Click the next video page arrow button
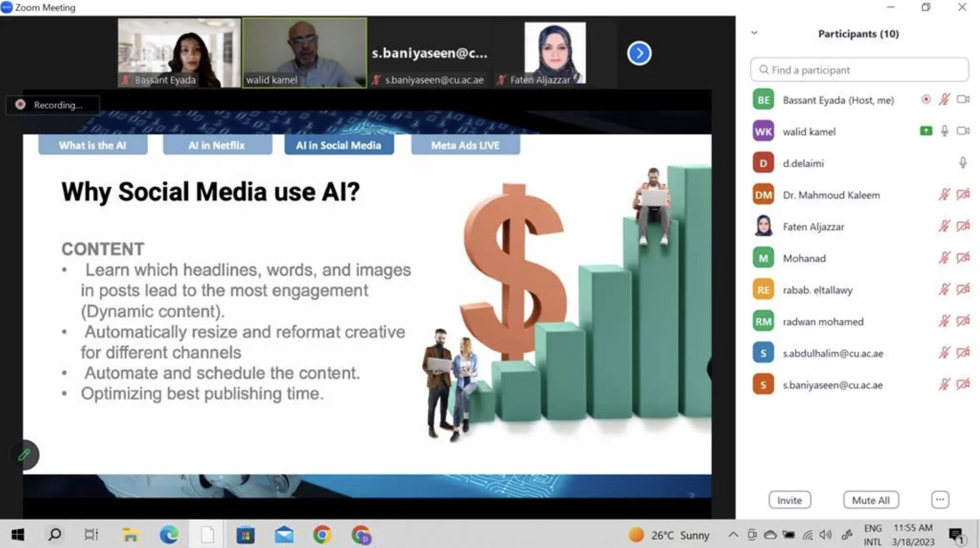Viewport: 980px width, 548px height. pyautogui.click(x=639, y=53)
